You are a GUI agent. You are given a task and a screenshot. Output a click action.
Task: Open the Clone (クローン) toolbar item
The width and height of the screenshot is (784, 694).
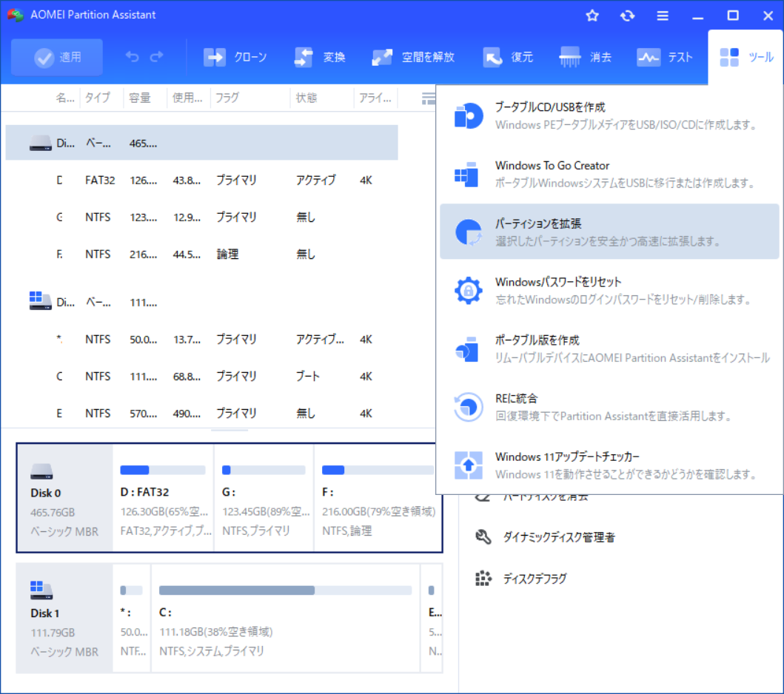(235, 57)
